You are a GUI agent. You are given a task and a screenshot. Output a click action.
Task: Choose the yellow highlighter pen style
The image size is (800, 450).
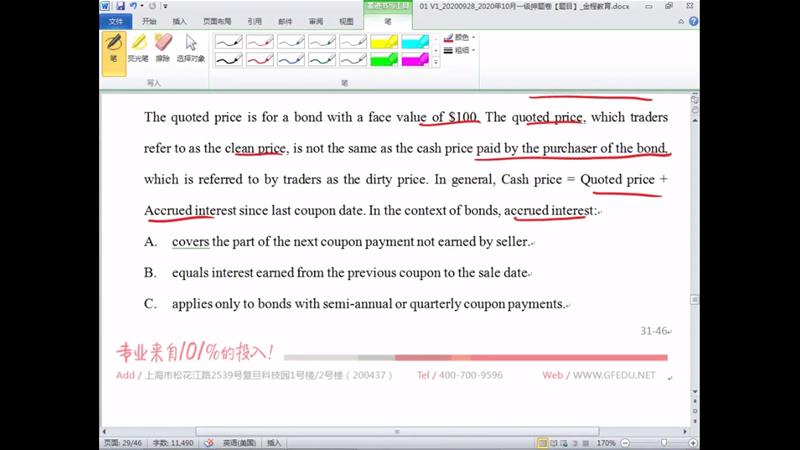pyautogui.click(x=384, y=42)
